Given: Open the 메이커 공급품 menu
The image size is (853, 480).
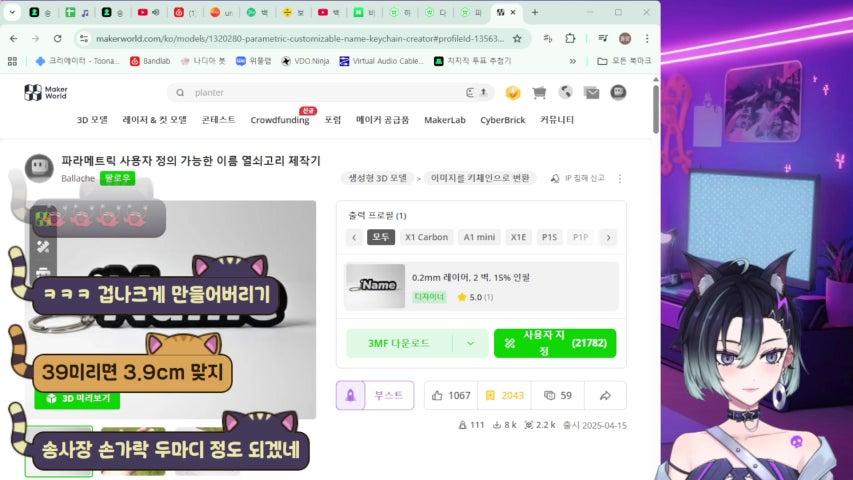Looking at the screenshot, I should tap(382, 120).
